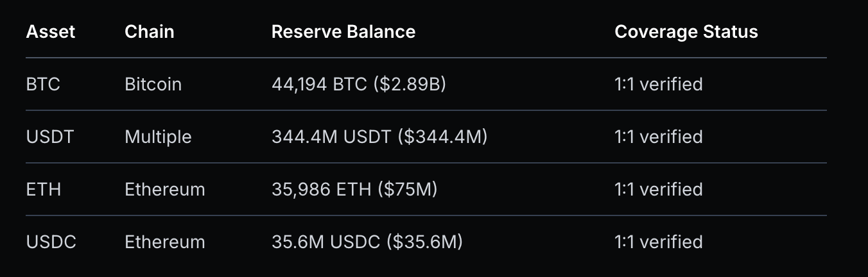This screenshot has height=277, width=868.
Task: Select the 344.4M USDT reserve balance
Action: (379, 137)
